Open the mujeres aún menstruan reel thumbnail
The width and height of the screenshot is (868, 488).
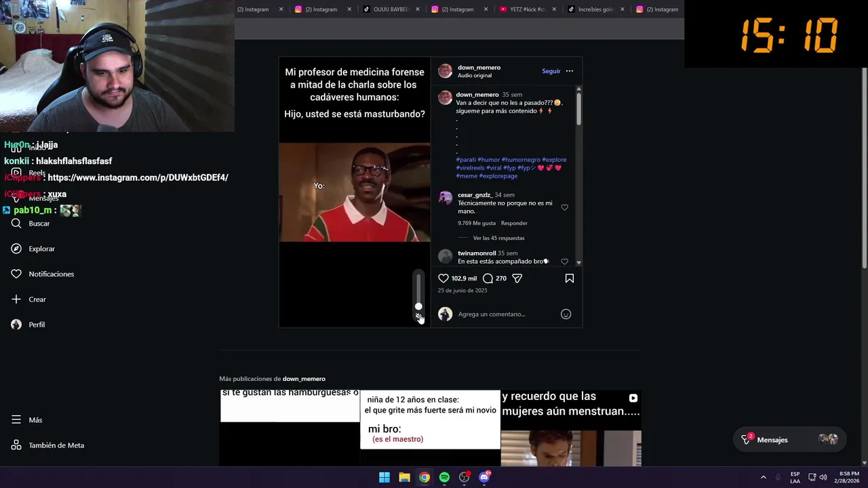(x=571, y=428)
